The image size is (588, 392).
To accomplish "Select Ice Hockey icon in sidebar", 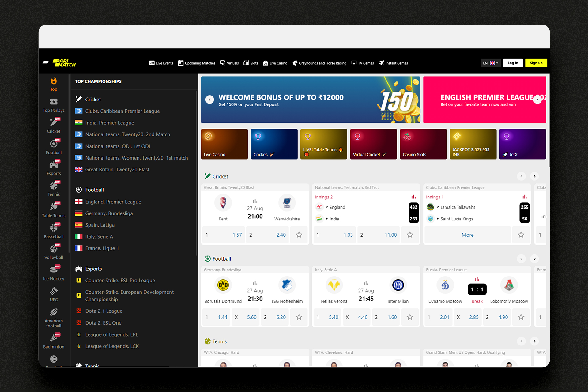I will click(x=54, y=273).
